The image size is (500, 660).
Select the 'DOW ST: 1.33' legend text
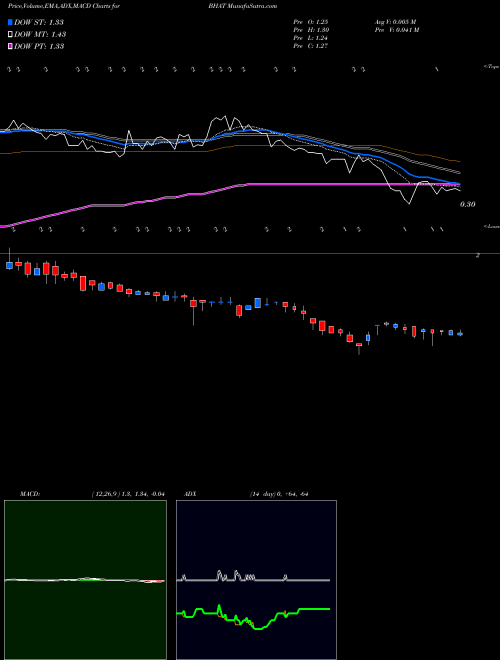tap(39, 22)
